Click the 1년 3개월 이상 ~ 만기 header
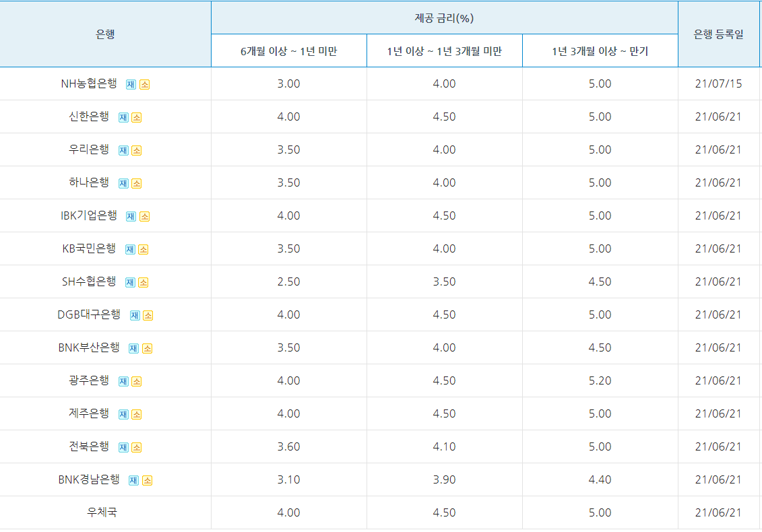The width and height of the screenshot is (762, 532). [600, 51]
